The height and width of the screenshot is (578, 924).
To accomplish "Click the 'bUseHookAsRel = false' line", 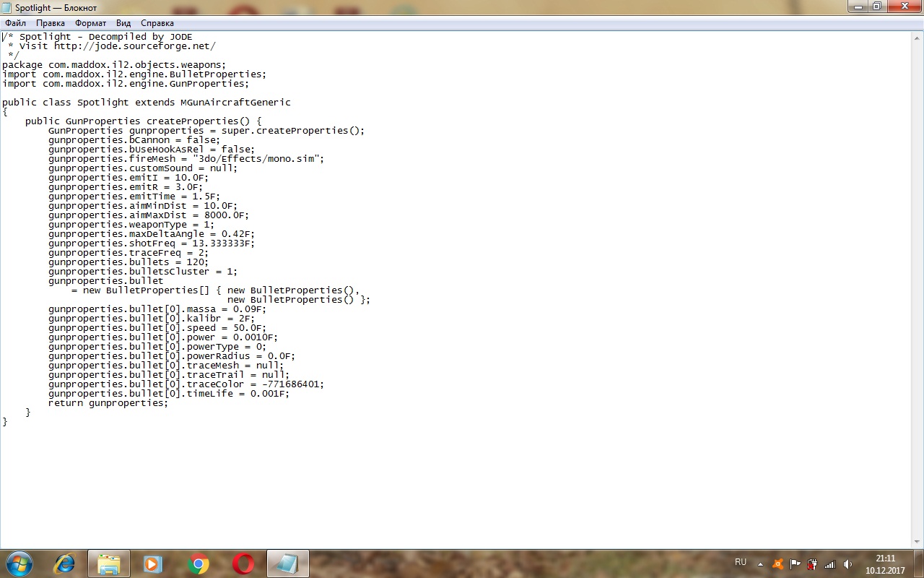I will (x=152, y=149).
